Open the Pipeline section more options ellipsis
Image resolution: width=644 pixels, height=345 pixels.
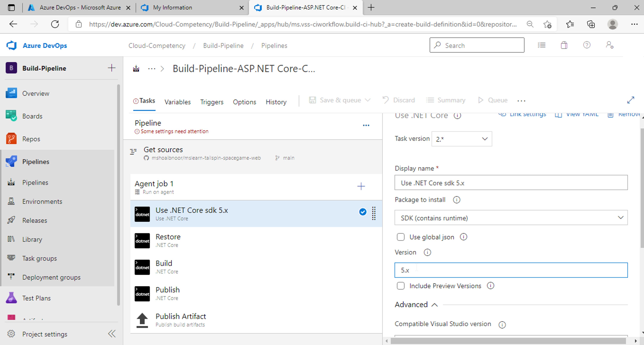click(366, 125)
